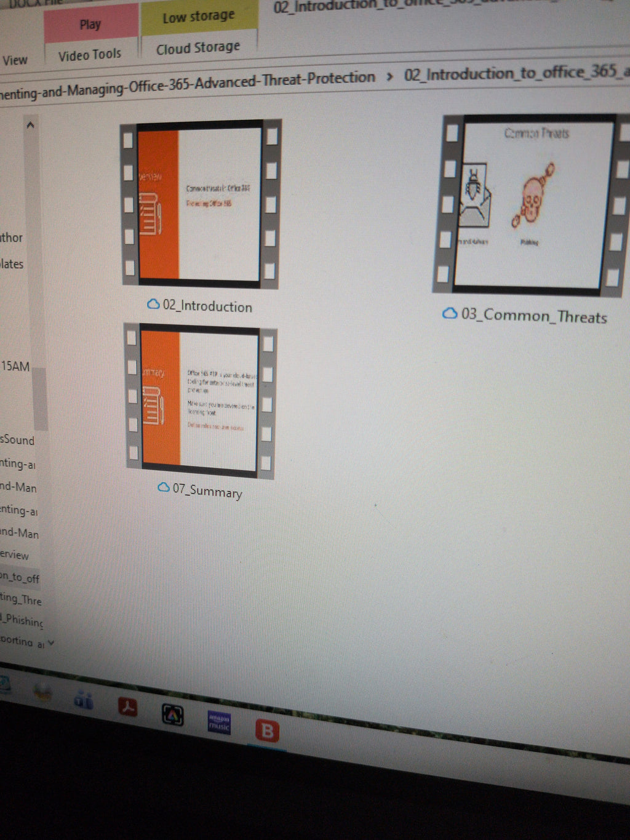Open Microsoft Teams from the taskbar
The width and height of the screenshot is (630, 840).
[83, 700]
